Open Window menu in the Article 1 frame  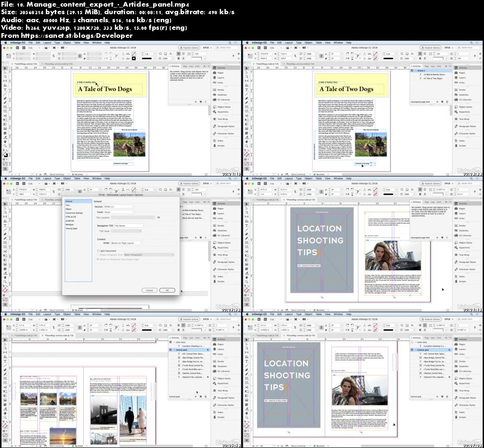coord(338,43)
